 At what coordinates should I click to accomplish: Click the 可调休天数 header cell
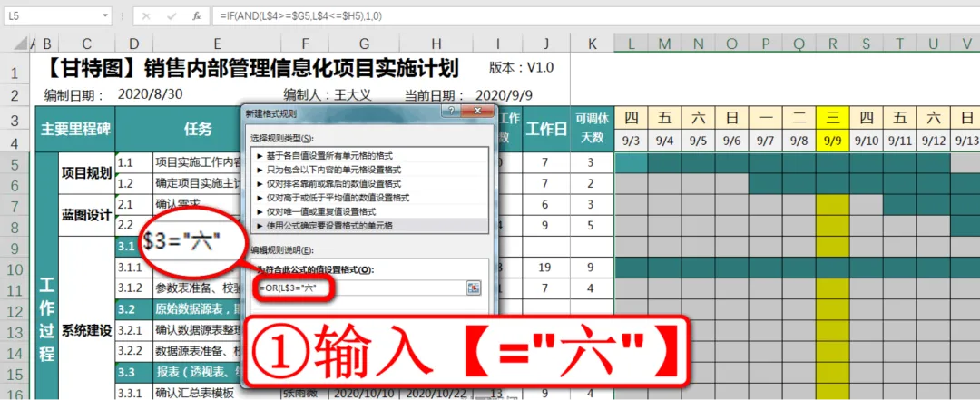[593, 130]
